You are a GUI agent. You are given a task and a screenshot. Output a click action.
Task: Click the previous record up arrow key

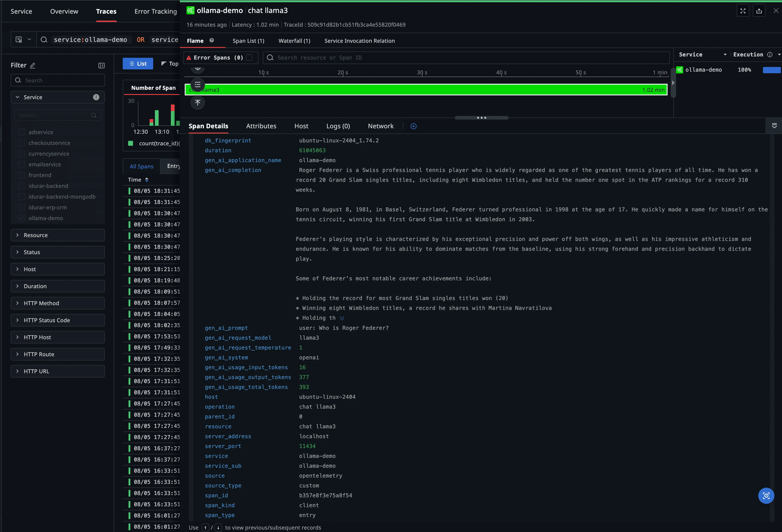point(205,528)
